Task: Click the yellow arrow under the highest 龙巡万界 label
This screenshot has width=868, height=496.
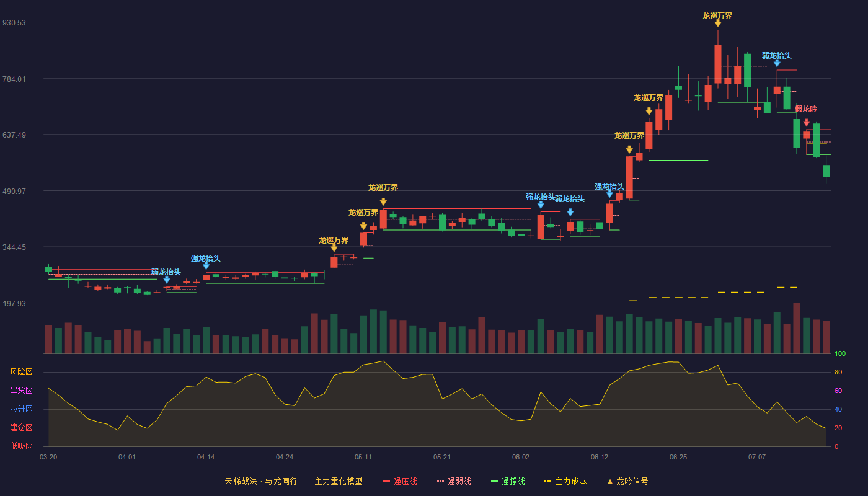Action: [x=717, y=23]
